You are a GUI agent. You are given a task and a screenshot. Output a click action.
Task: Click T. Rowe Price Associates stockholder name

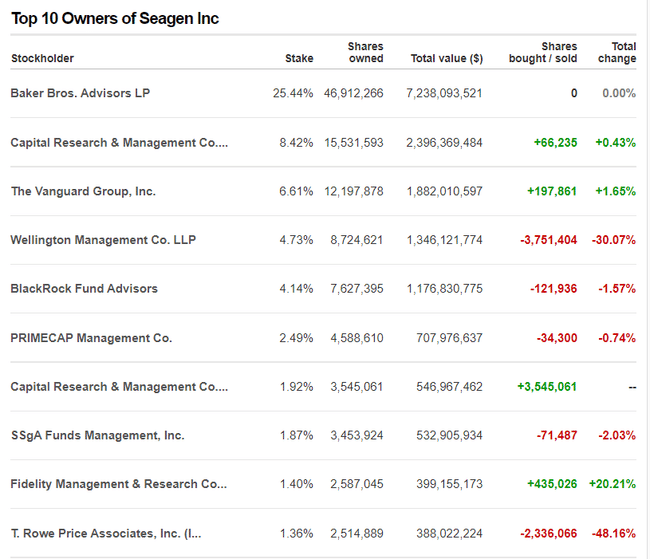tap(105, 534)
